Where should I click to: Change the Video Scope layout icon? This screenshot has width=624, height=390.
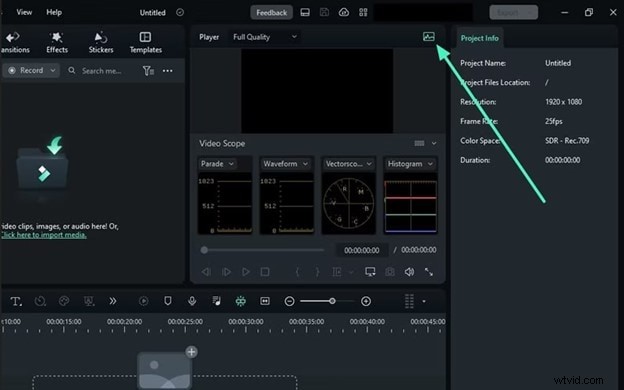coord(419,143)
